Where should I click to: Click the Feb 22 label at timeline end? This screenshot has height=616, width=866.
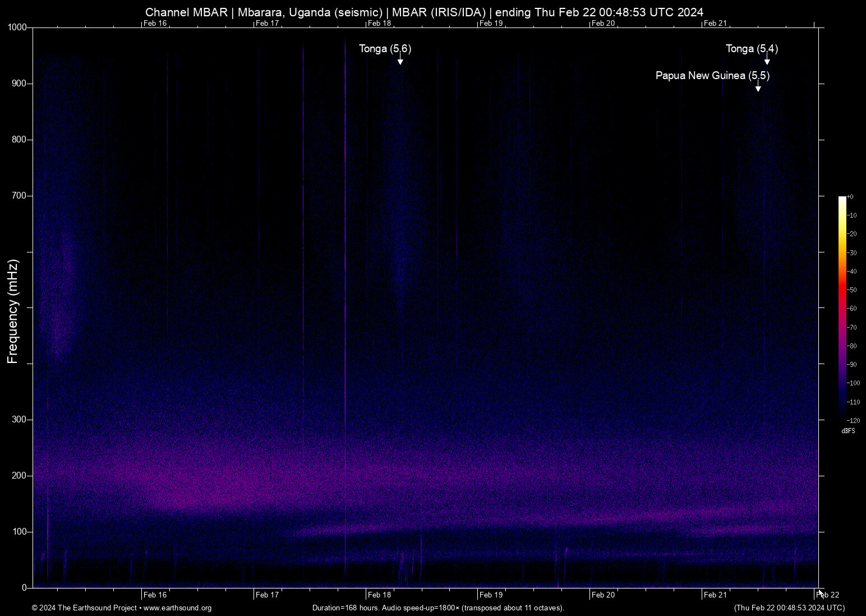828,595
